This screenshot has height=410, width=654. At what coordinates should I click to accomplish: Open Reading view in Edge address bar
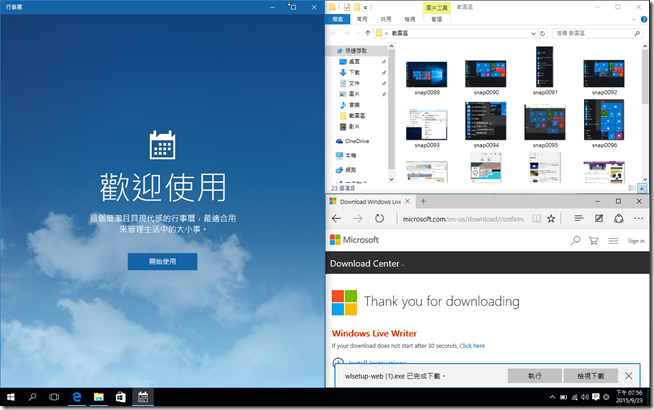(x=536, y=219)
